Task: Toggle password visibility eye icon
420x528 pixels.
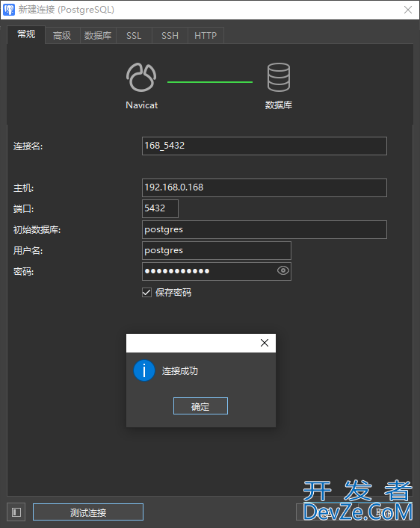Action: (283, 270)
